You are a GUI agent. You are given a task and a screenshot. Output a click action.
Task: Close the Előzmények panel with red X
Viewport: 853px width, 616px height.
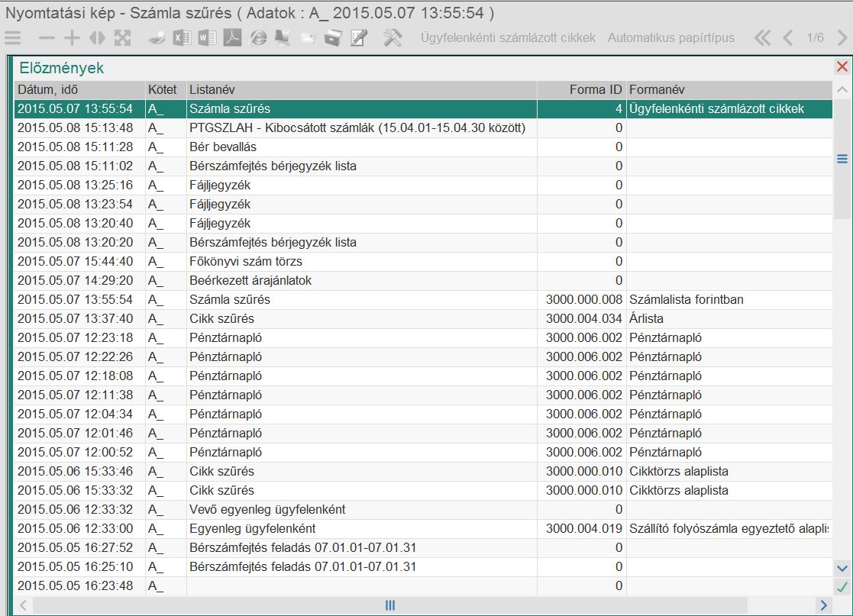click(x=842, y=67)
